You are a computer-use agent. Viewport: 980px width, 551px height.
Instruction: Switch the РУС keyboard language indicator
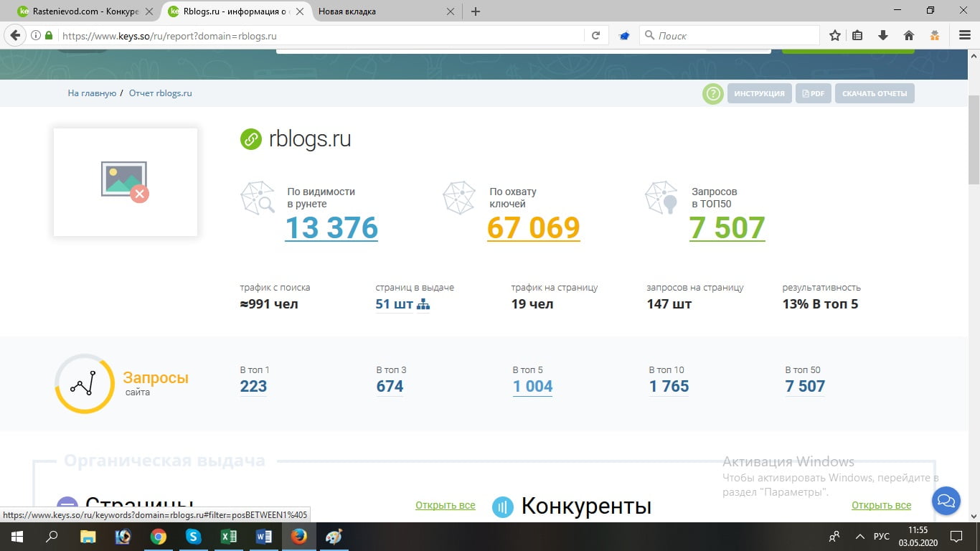[x=882, y=537]
